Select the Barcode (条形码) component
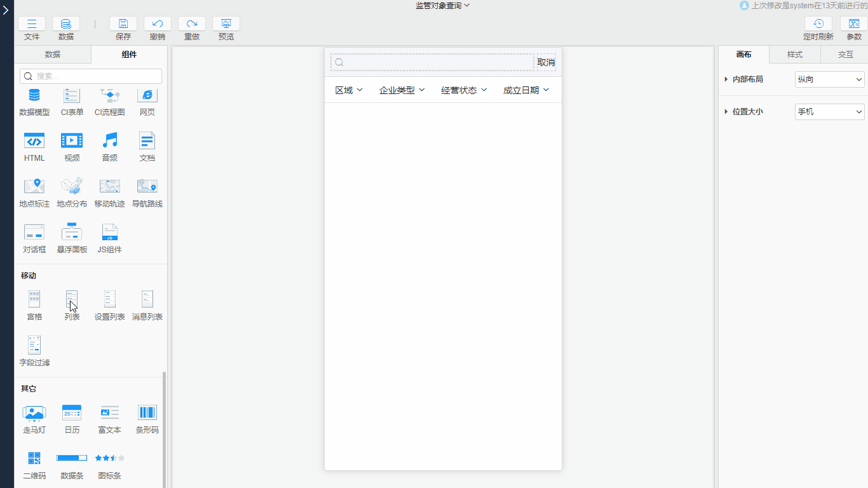 pyautogui.click(x=147, y=413)
